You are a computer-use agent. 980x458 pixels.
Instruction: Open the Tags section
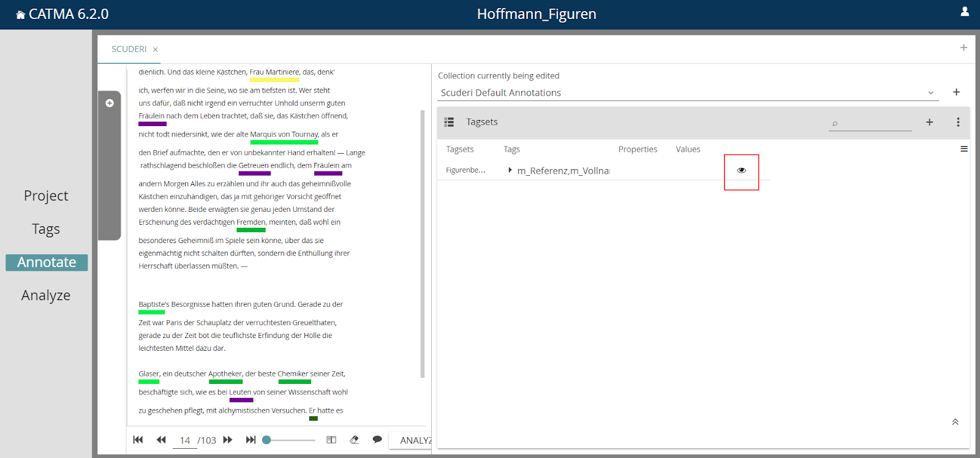[x=46, y=229]
